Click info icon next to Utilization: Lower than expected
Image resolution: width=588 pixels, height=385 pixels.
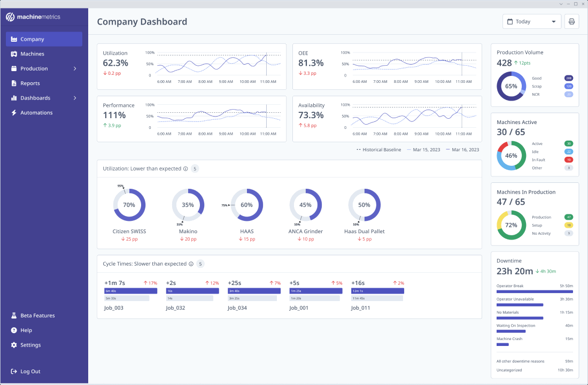(x=185, y=169)
